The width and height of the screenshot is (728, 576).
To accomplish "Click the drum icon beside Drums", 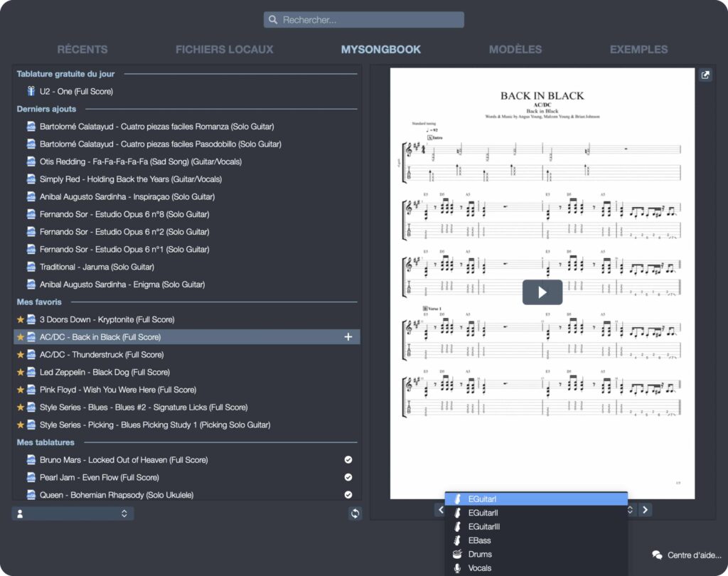I will pyautogui.click(x=457, y=554).
